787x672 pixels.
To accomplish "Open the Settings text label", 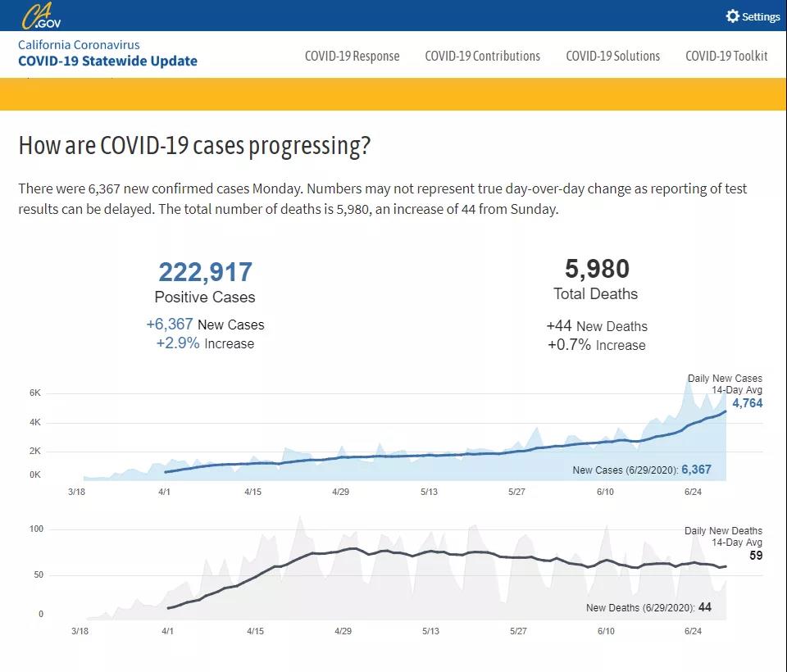I will [x=761, y=17].
